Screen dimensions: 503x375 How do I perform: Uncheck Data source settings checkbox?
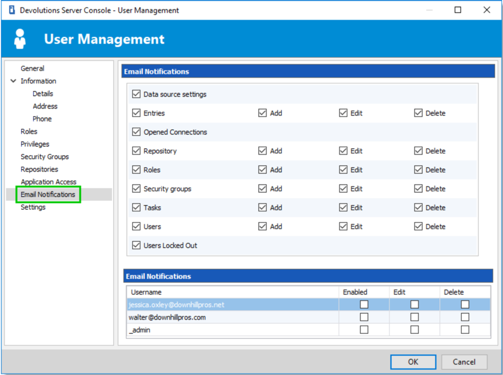136,94
